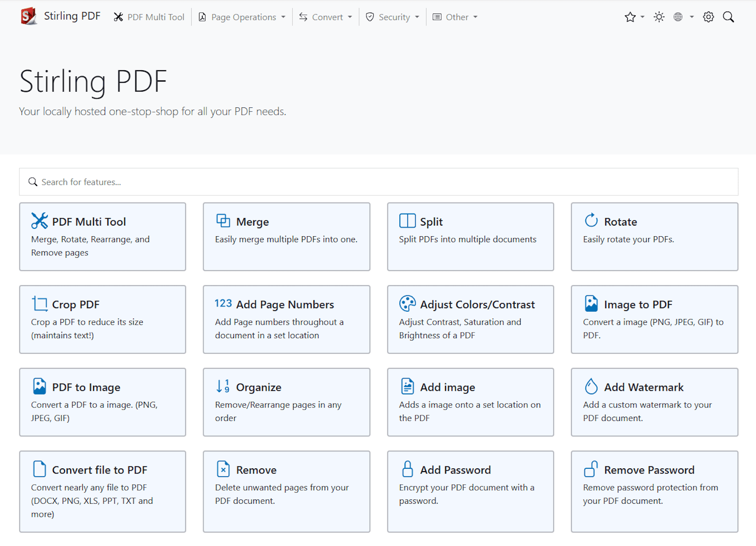Open the favorites star dropdown
The image size is (756, 546).
[x=634, y=17]
